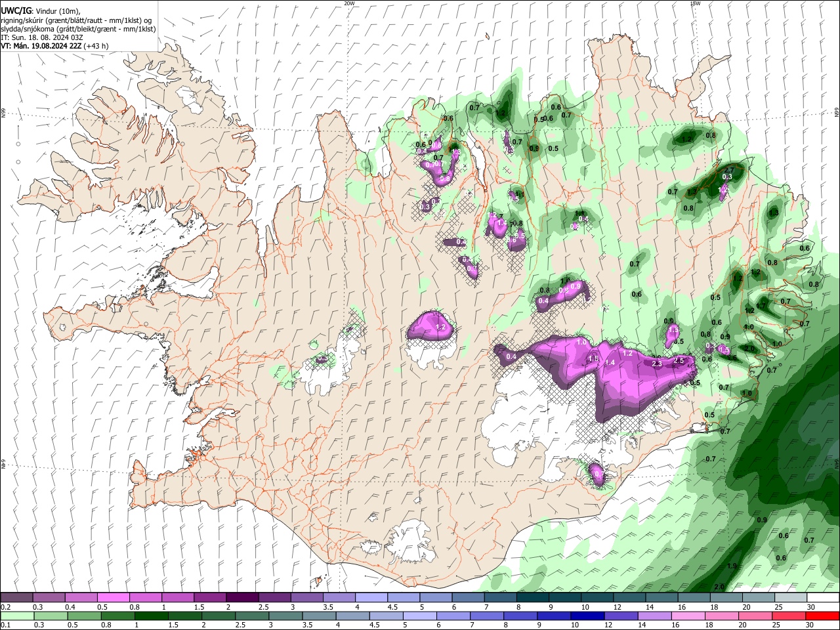Click the bright red 30 swatch in the rain legend
The width and height of the screenshot is (840, 630).
[x=823, y=616]
